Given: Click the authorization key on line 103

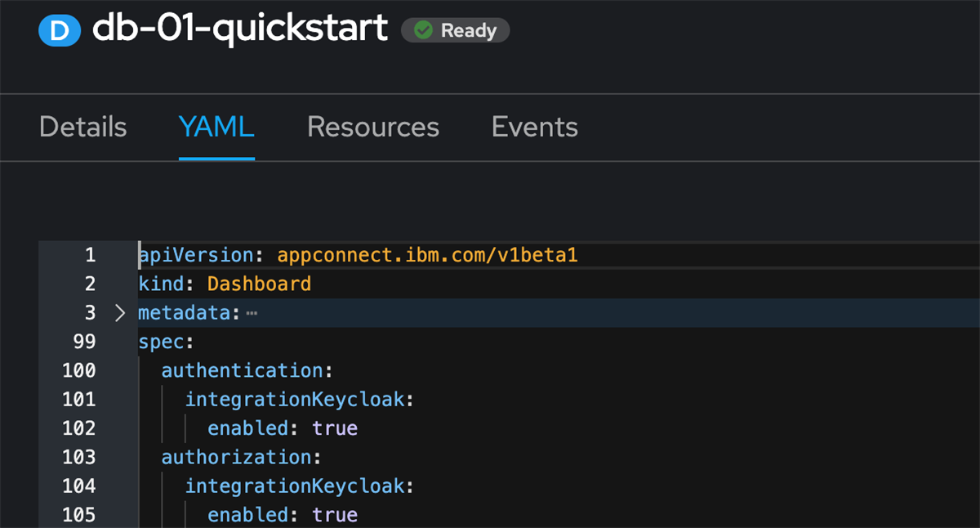Looking at the screenshot, I should [x=237, y=457].
